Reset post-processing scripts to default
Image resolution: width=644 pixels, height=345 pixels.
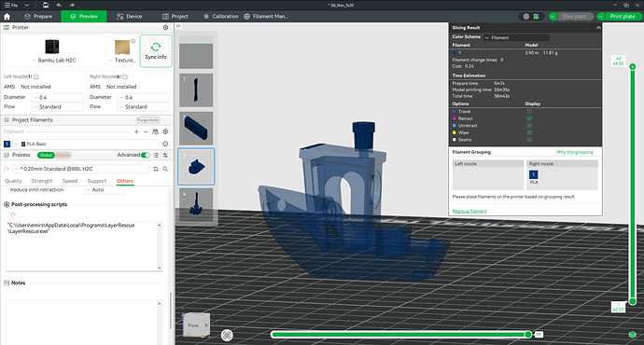coord(13,214)
